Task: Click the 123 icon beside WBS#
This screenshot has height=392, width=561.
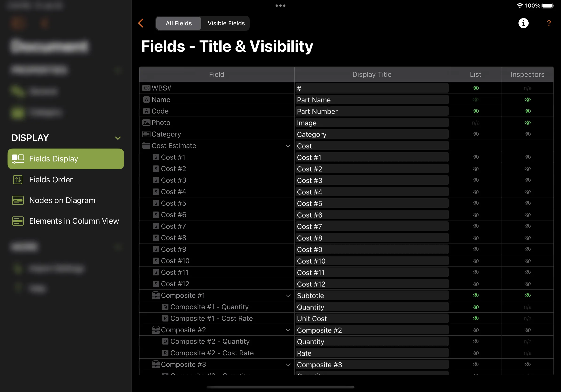Action: [x=146, y=88]
